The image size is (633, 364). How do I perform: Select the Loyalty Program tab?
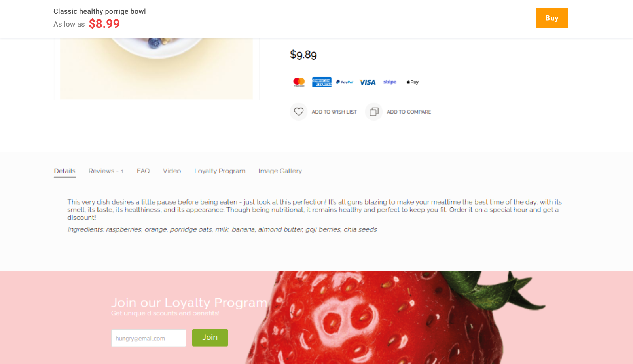pos(220,171)
